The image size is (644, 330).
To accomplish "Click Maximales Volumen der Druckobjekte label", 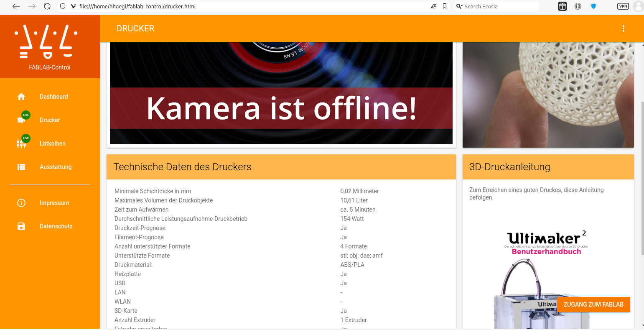I will pyautogui.click(x=163, y=200).
